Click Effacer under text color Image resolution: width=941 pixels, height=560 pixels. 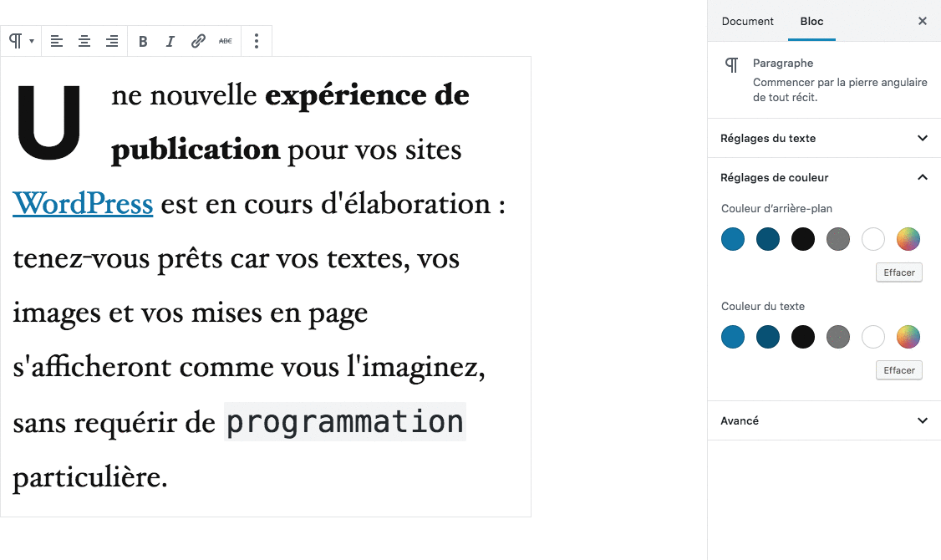pyautogui.click(x=899, y=370)
